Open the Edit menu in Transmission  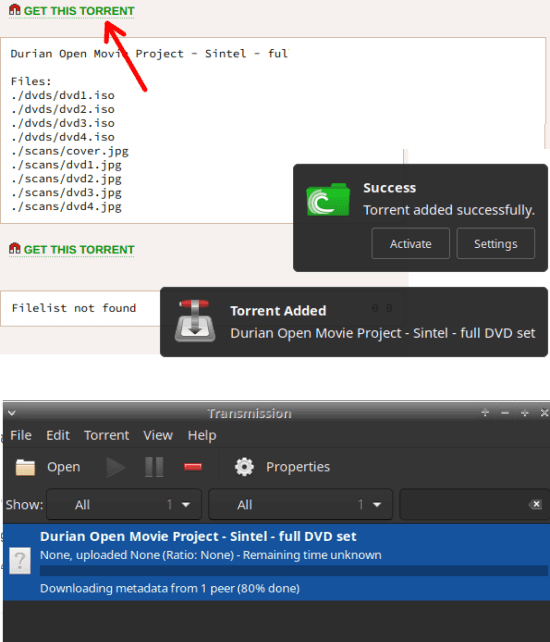click(x=58, y=435)
